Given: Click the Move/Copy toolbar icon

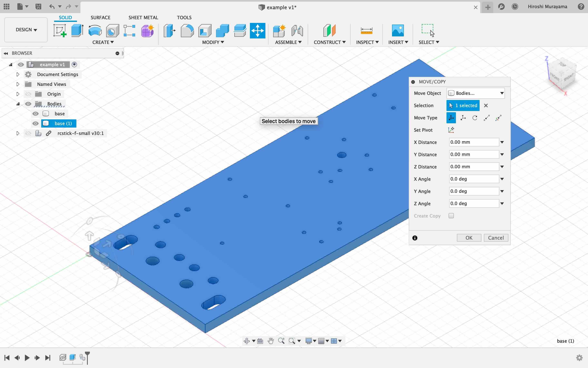Looking at the screenshot, I should point(257,31).
